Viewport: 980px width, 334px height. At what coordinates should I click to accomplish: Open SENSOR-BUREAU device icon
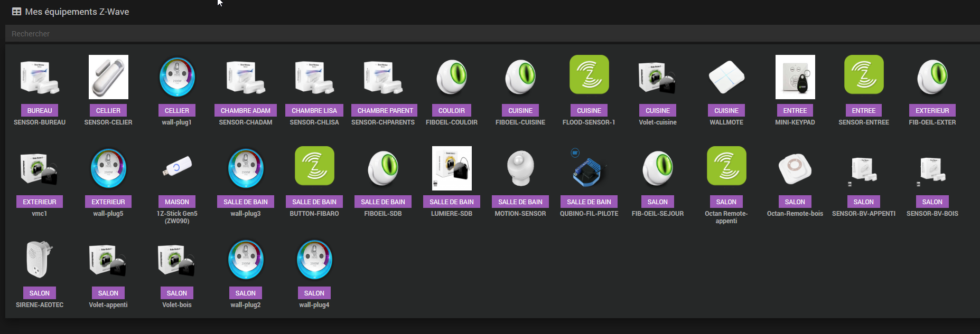(40, 77)
